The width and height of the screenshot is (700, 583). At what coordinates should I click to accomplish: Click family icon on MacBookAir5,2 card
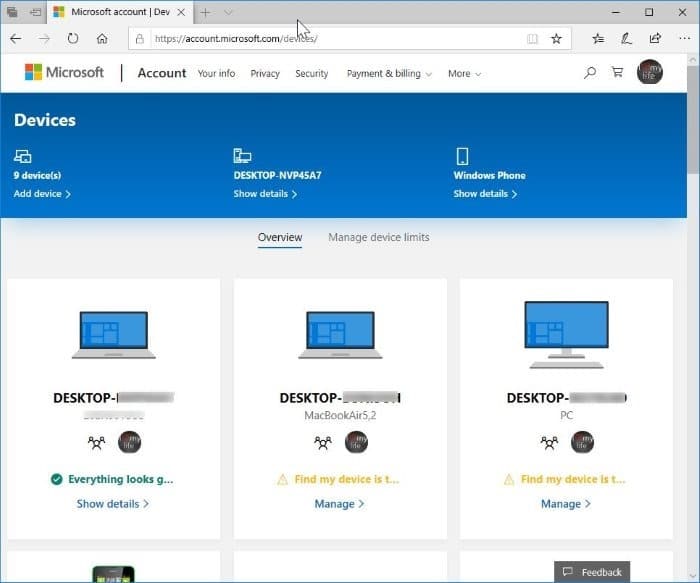(x=323, y=442)
